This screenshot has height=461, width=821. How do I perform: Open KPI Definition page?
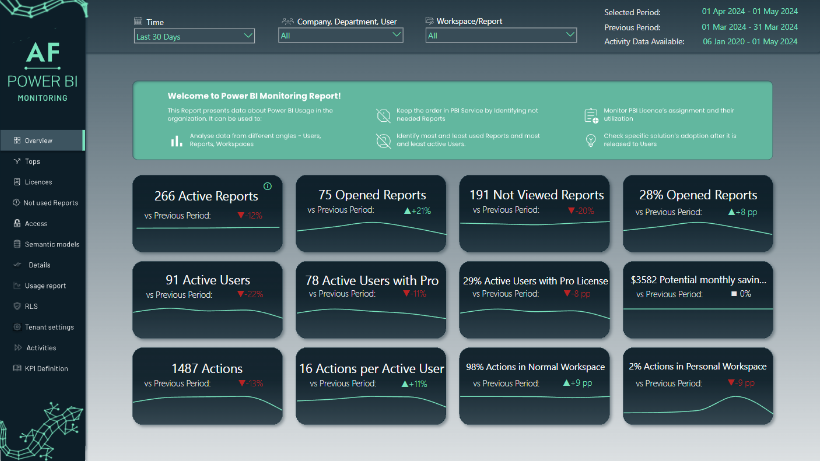point(42,368)
